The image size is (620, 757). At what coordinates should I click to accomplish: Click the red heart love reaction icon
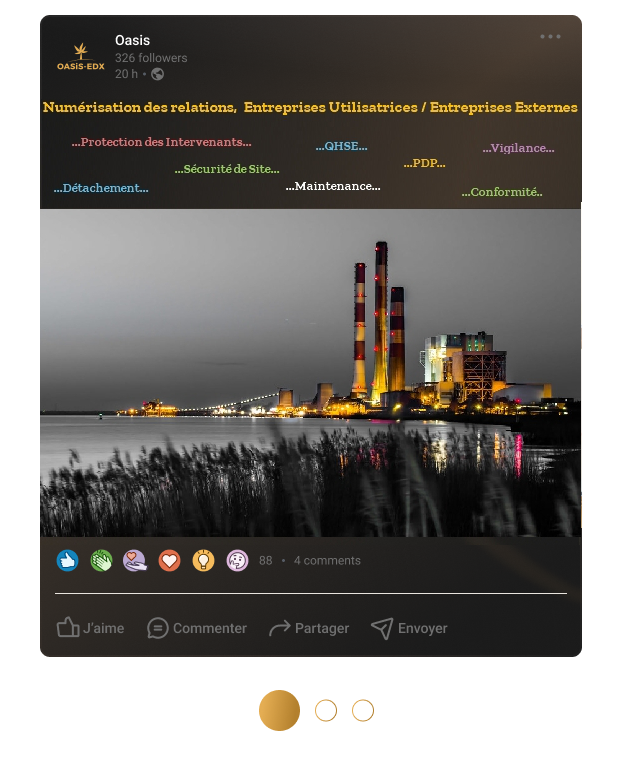169,561
